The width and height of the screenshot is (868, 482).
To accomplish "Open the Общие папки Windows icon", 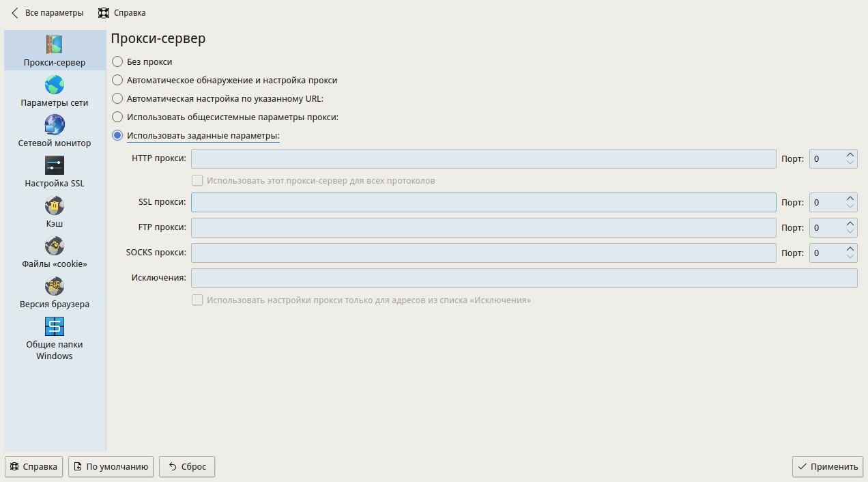I will click(55, 327).
